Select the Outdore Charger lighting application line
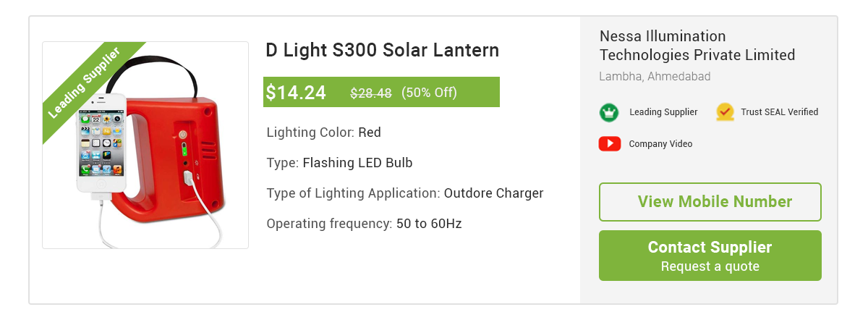 click(x=405, y=193)
